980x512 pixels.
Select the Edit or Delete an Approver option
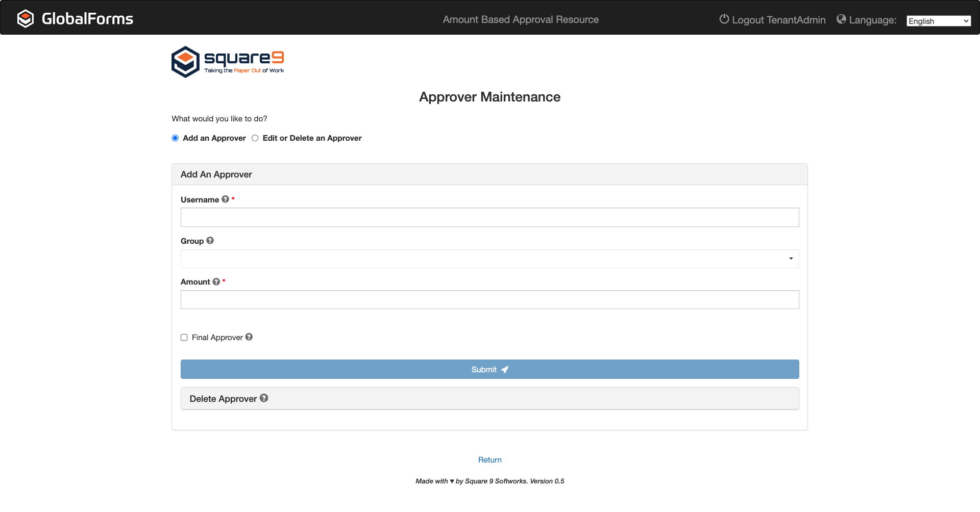pyautogui.click(x=255, y=138)
